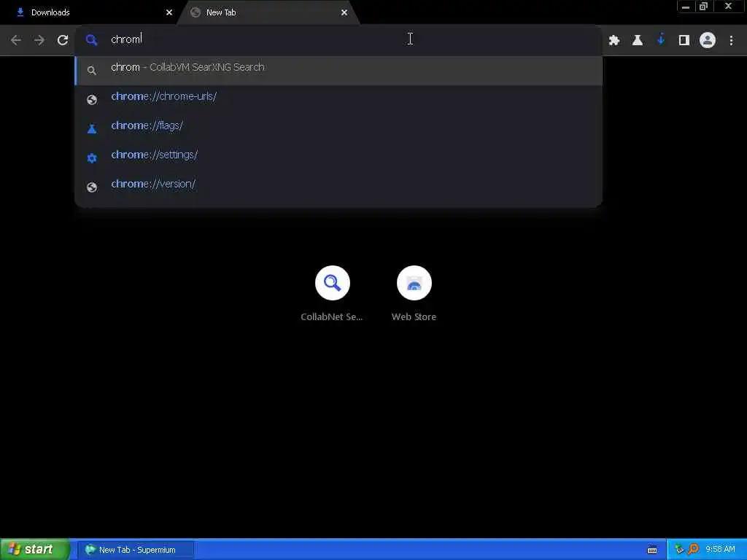Image resolution: width=747 pixels, height=560 pixels.
Task: Show downloads via blue arrow icon
Action: pos(661,39)
